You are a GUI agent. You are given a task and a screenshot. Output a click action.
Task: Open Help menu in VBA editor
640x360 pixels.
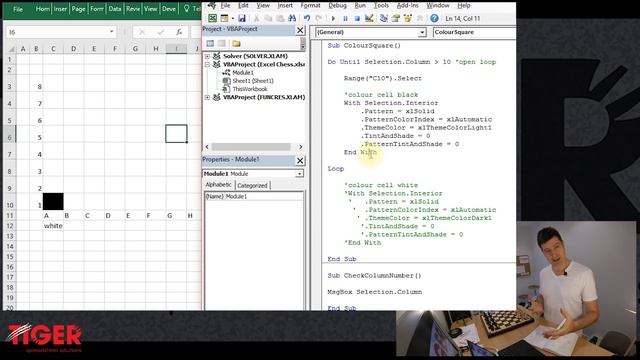pos(464,5)
